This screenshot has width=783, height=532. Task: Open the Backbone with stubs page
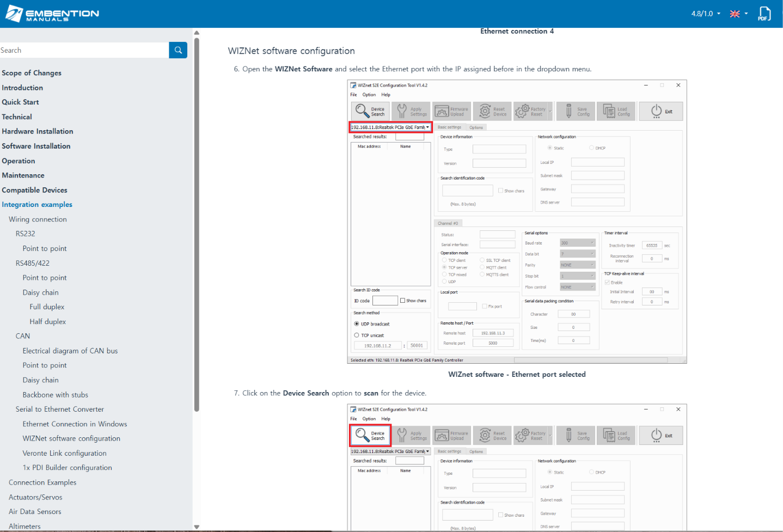pos(56,395)
